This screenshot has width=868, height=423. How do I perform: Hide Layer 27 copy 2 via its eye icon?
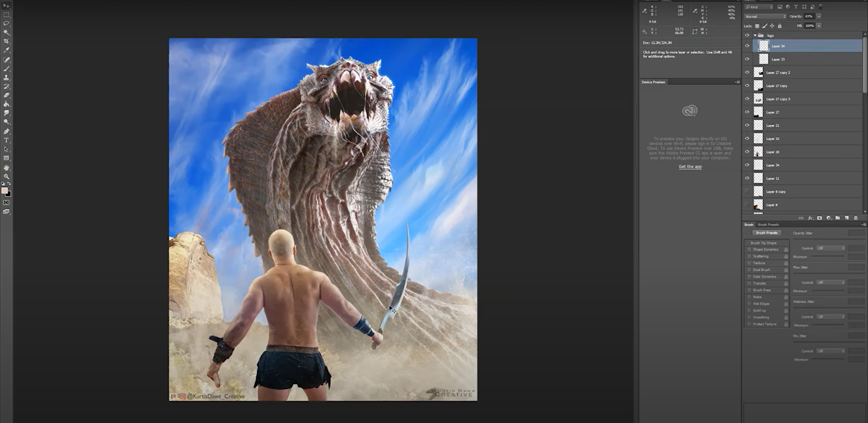pyautogui.click(x=747, y=72)
